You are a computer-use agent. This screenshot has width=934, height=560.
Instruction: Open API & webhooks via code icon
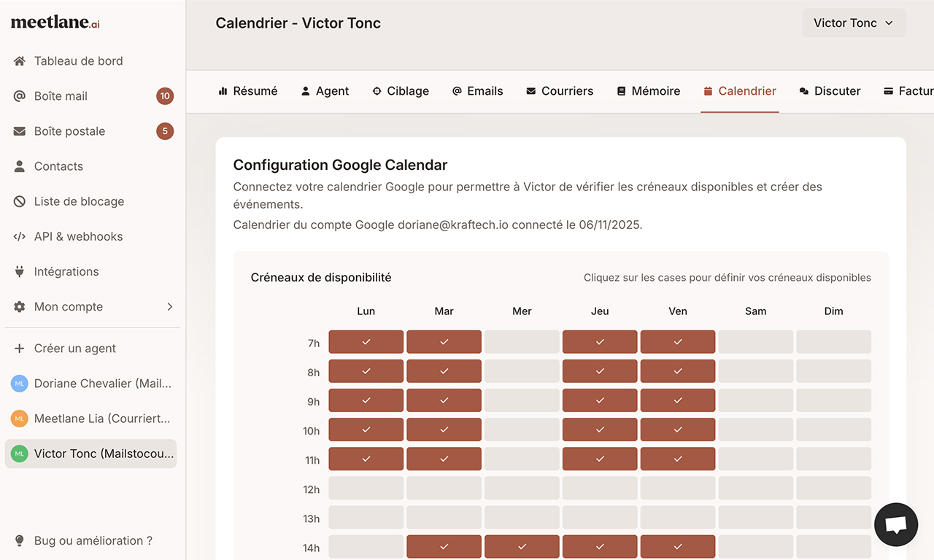(19, 236)
